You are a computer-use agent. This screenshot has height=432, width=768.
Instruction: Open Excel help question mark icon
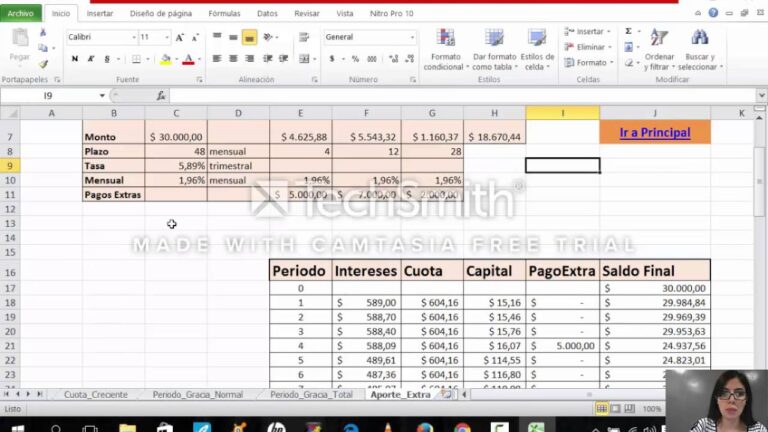click(x=713, y=13)
